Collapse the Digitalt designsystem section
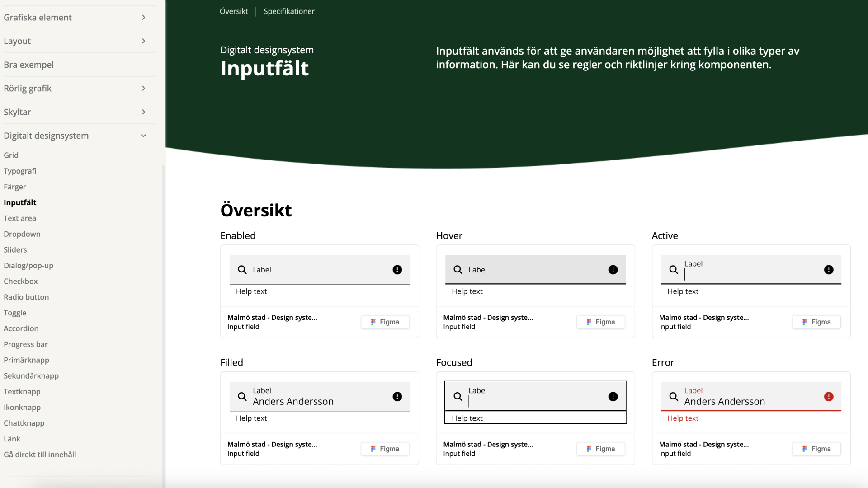 pyautogui.click(x=143, y=136)
